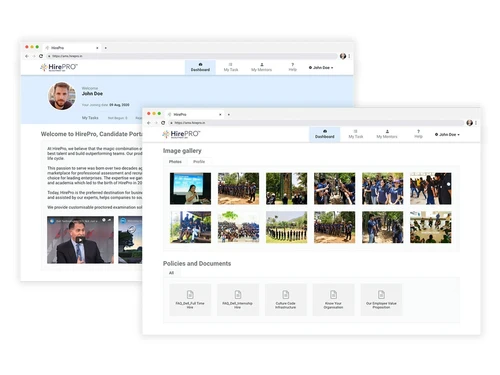Open the blue-shirts-with-caps group photo

pyautogui.click(x=383, y=188)
